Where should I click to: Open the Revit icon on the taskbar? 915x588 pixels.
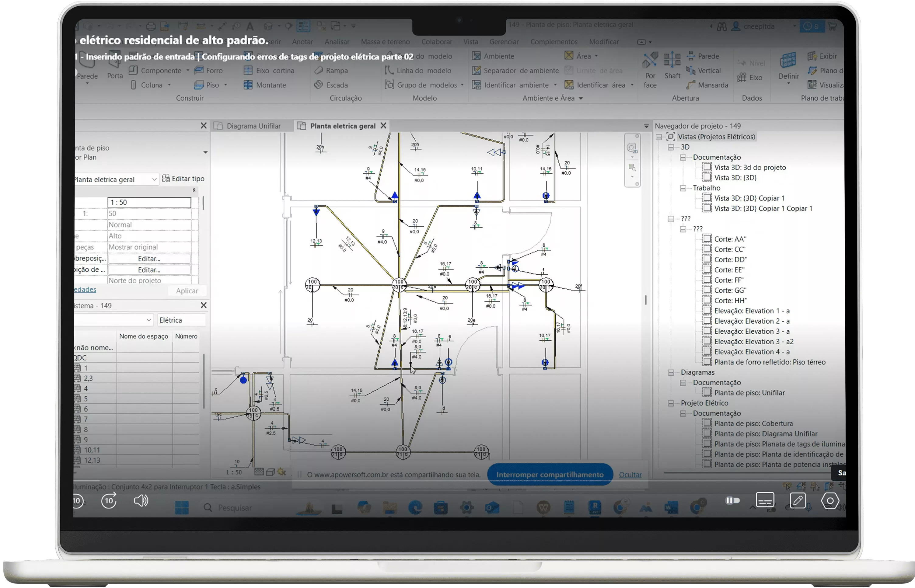coord(595,507)
